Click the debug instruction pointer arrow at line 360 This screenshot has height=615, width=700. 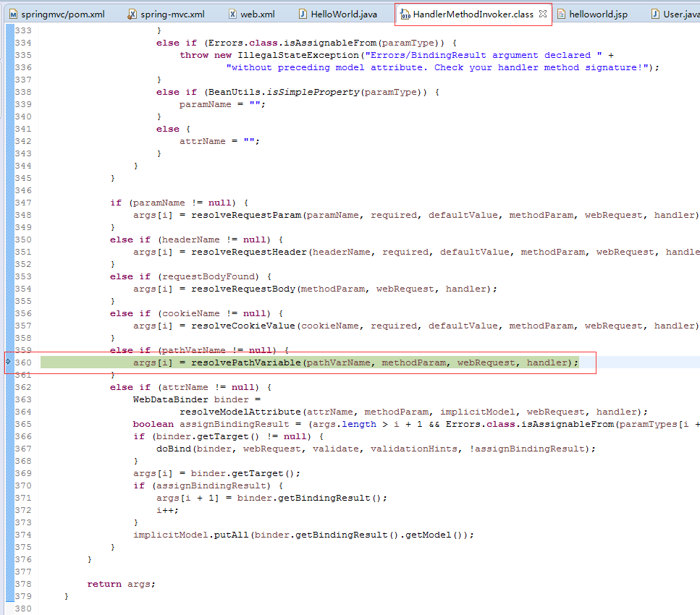tap(8, 362)
